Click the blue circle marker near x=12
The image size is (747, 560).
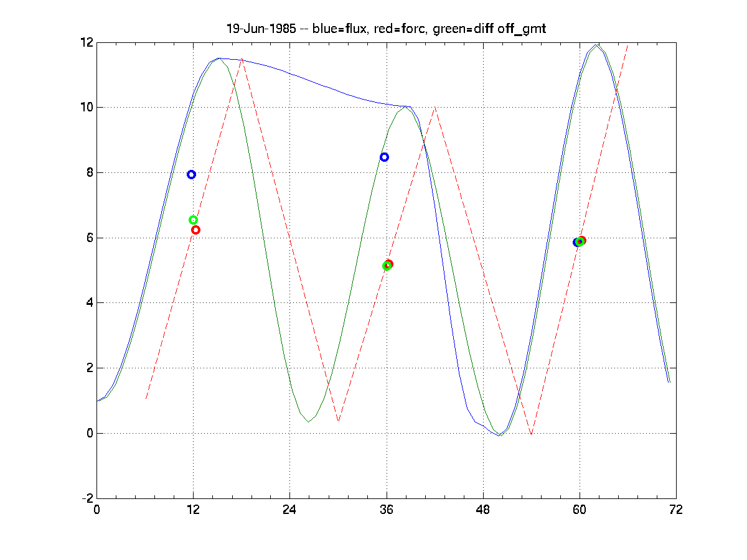pos(192,175)
